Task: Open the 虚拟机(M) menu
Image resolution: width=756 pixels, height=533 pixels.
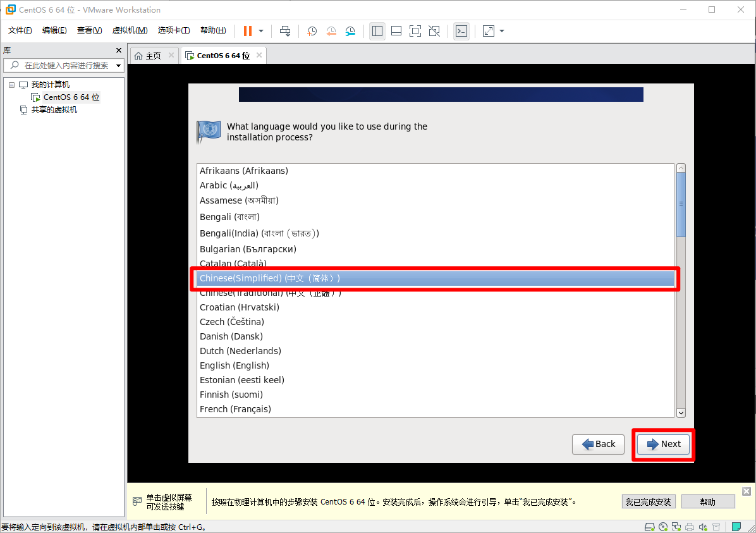Action: click(130, 30)
